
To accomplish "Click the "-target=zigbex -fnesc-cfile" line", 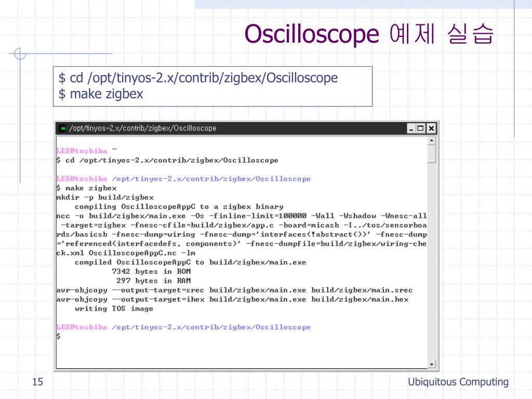I will 244,225.
